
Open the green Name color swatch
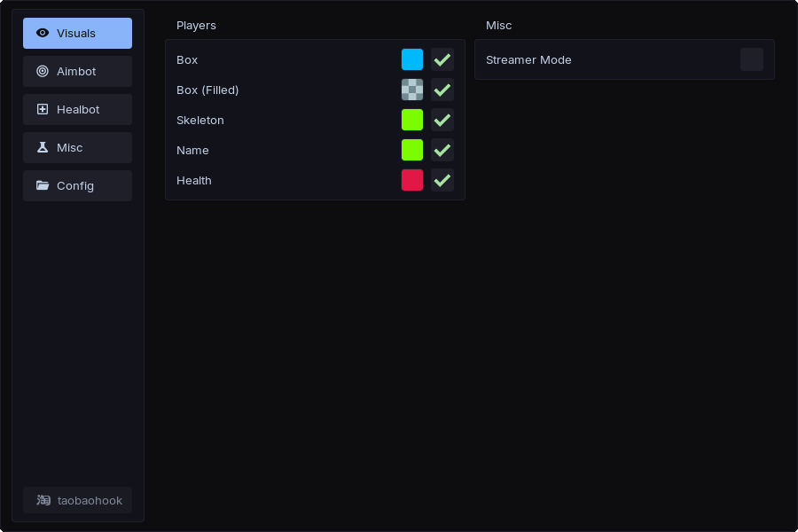pos(412,150)
